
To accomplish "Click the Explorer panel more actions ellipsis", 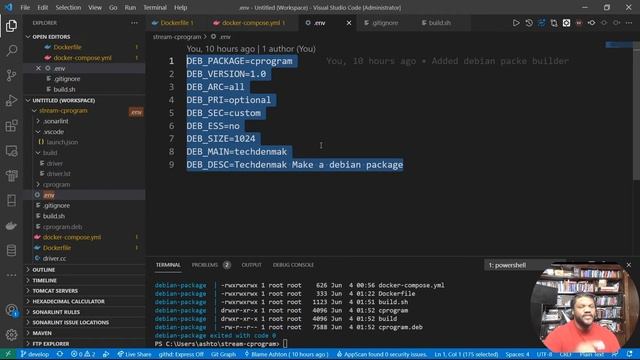I will click(135, 23).
